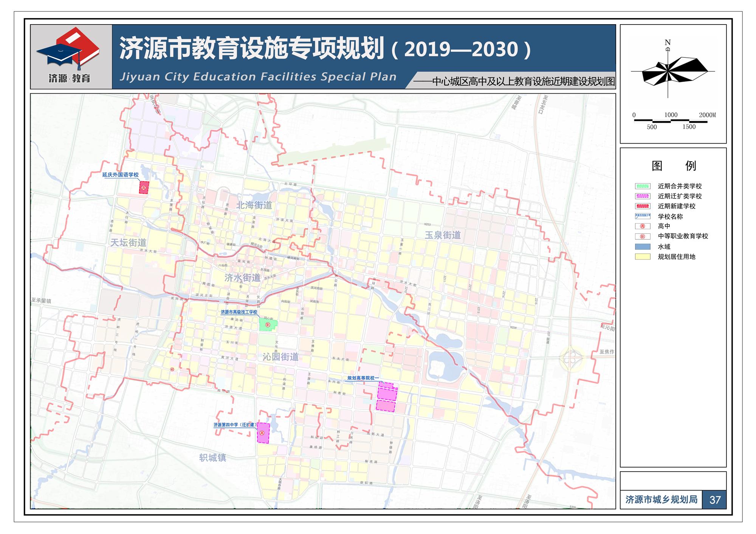Click the 北海街道 district label

click(254, 205)
